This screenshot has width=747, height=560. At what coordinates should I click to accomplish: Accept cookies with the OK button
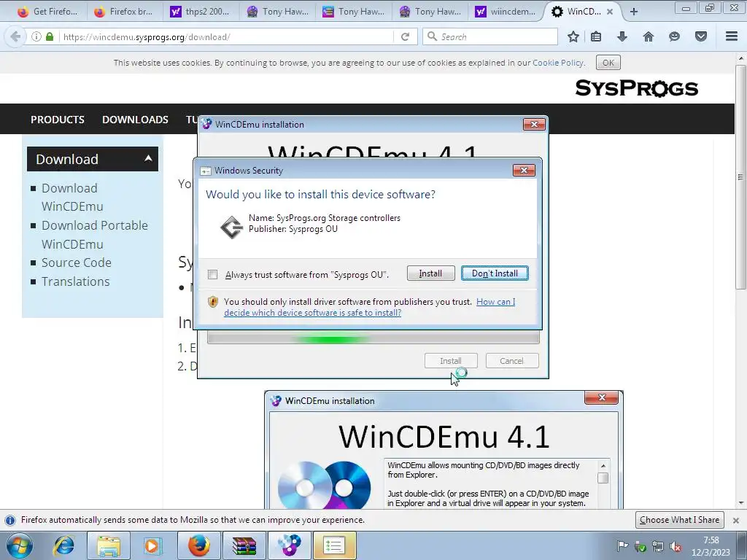608,63
